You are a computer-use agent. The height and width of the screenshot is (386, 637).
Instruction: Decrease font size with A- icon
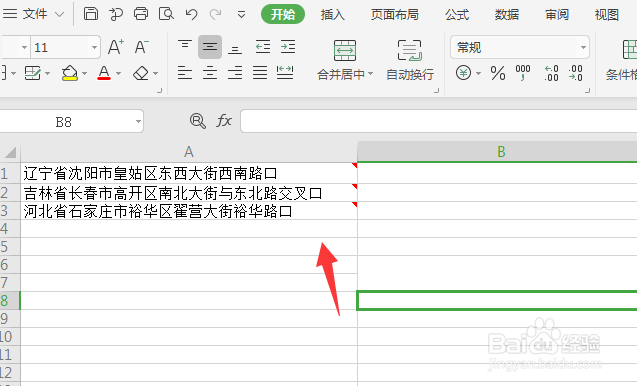(x=141, y=47)
